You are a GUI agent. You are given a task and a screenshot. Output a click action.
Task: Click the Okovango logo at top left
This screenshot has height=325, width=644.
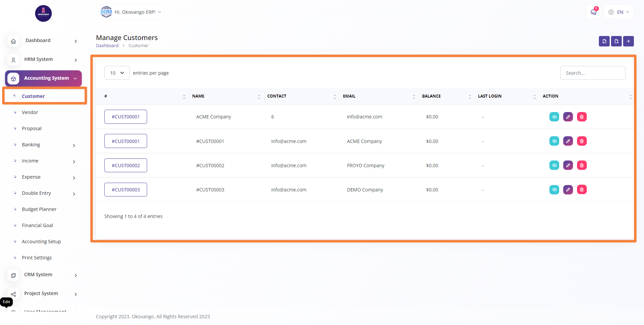click(43, 13)
